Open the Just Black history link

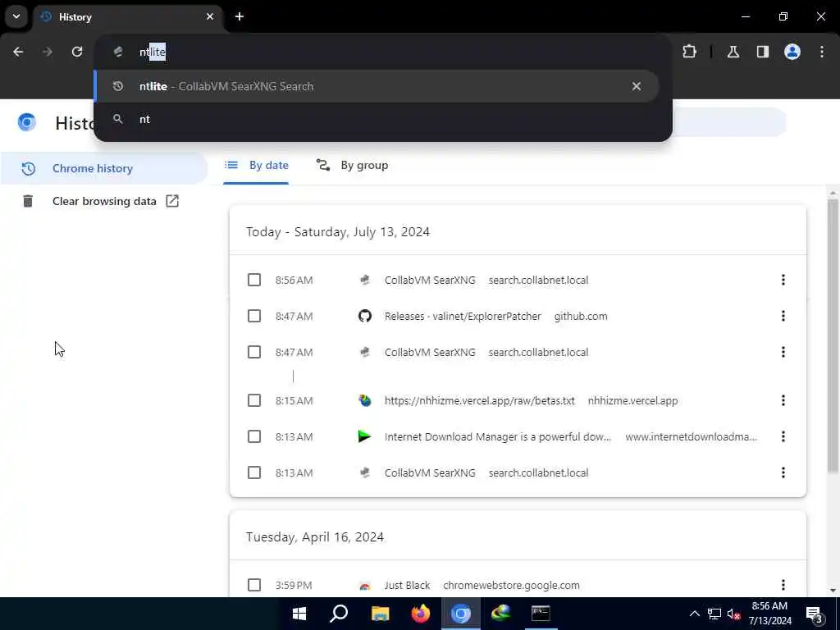407,585
